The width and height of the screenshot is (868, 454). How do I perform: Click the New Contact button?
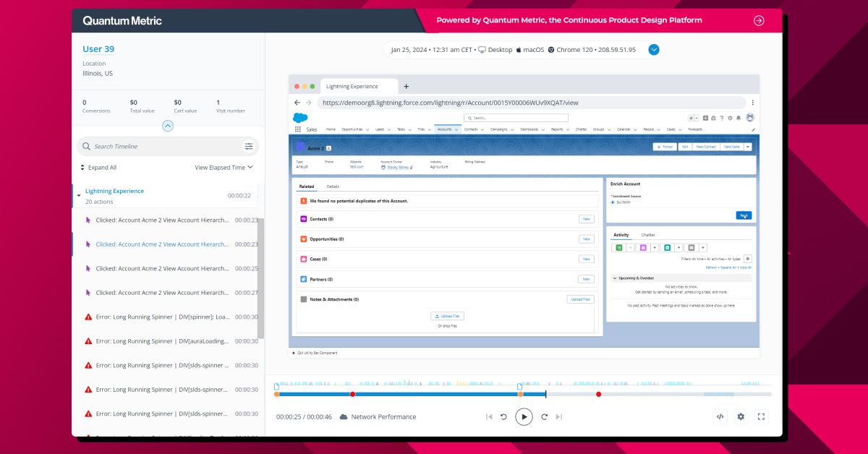click(x=706, y=147)
